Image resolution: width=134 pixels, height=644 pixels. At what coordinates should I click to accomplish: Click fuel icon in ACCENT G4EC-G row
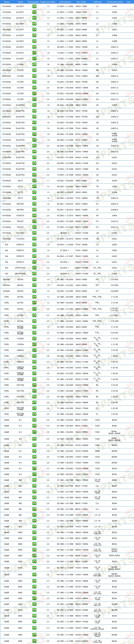pos(34,47)
